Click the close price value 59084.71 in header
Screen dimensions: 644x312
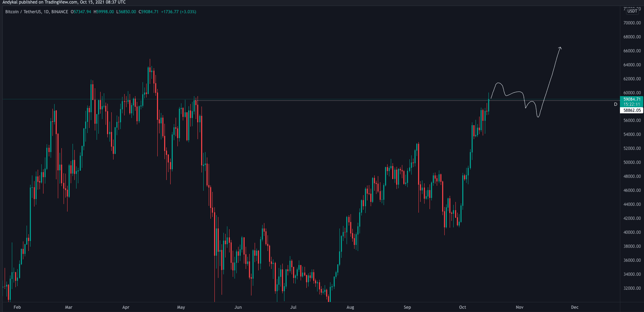(149, 12)
